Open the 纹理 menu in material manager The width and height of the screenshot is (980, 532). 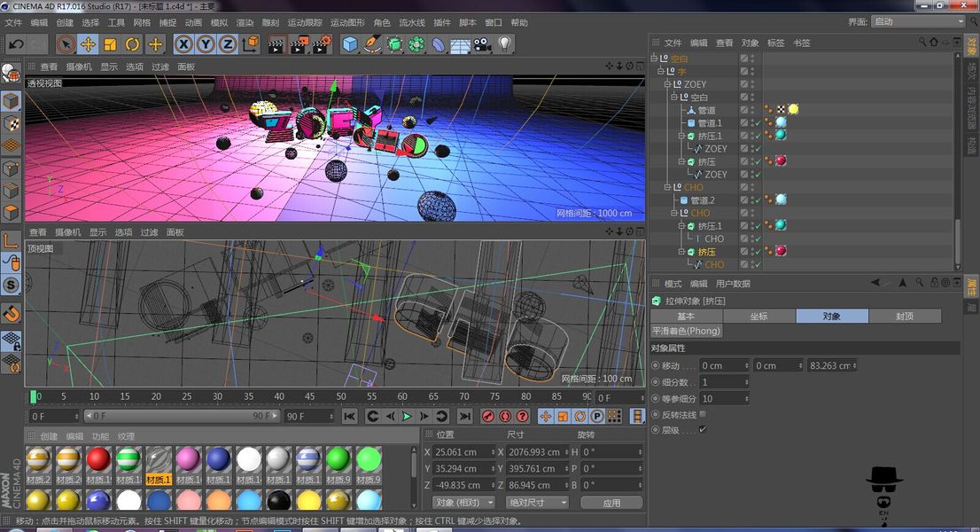126,436
